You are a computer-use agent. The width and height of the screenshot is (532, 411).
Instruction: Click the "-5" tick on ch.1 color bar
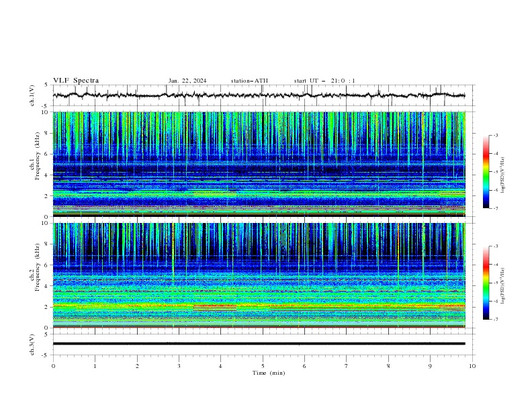(495, 172)
